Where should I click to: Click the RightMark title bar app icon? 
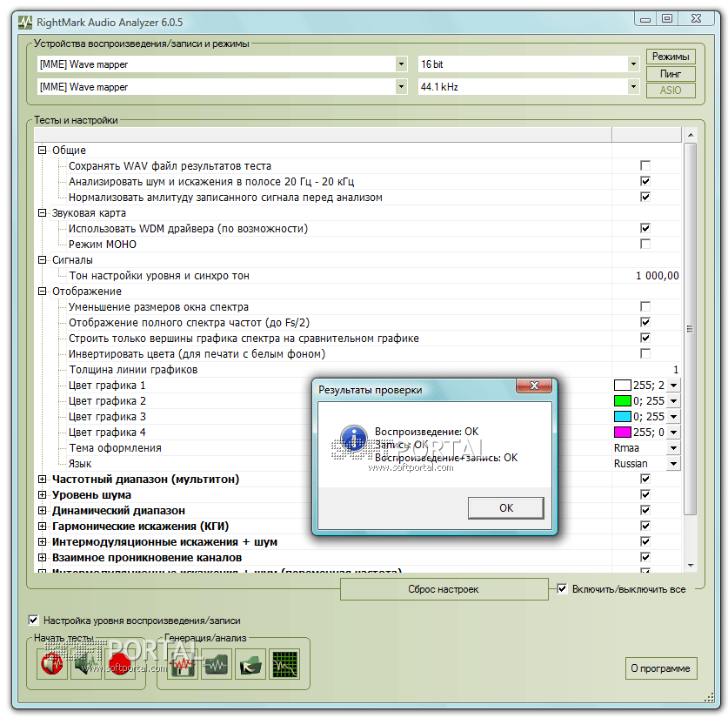pyautogui.click(x=25, y=23)
